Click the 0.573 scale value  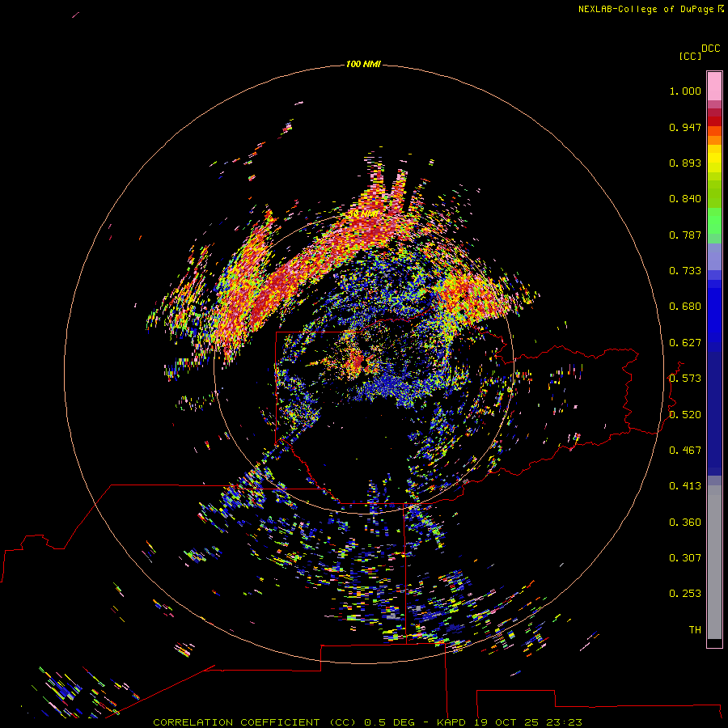click(685, 379)
